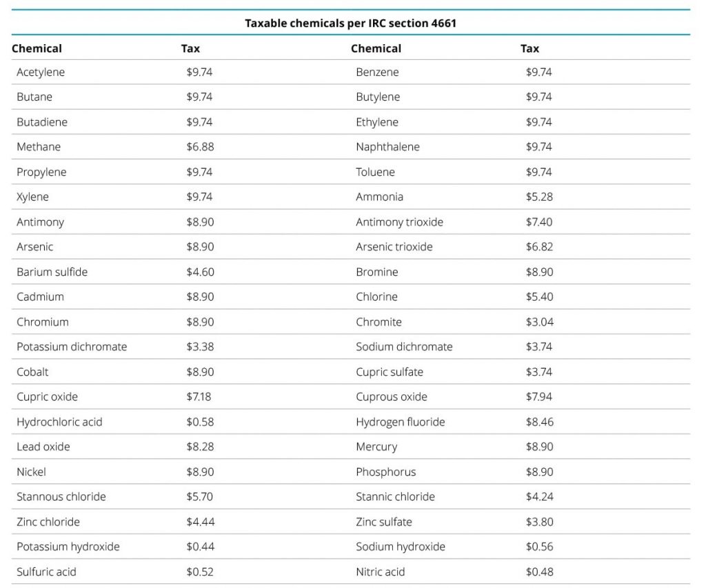Select the Benzene row entry

pyautogui.click(x=377, y=72)
